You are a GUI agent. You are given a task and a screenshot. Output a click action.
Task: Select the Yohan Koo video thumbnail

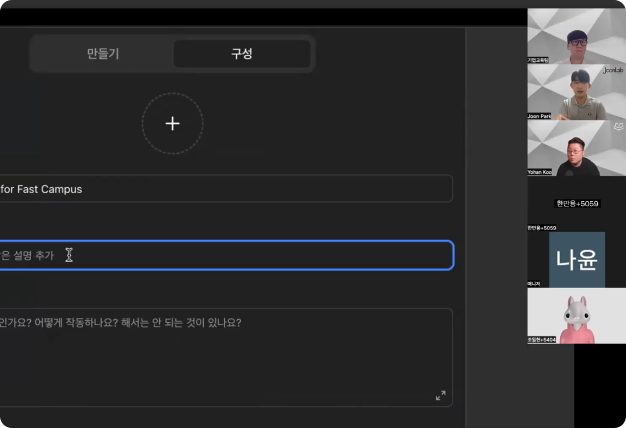point(576,148)
